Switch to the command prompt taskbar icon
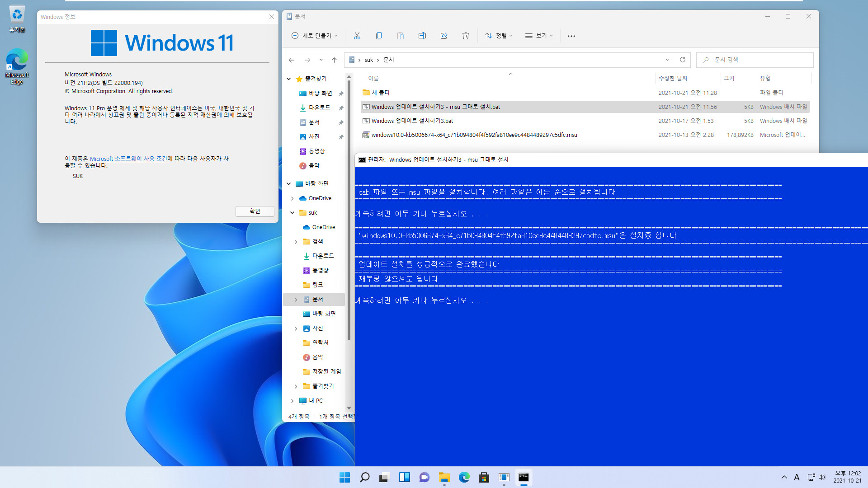868x488 pixels. point(524,477)
